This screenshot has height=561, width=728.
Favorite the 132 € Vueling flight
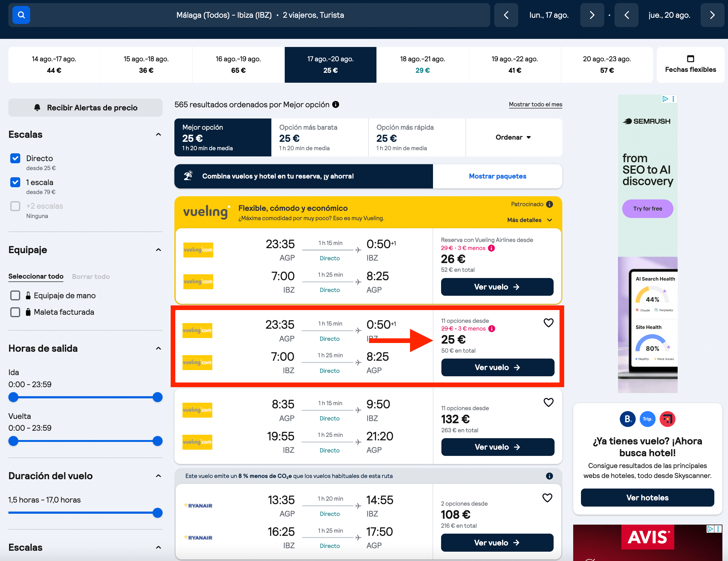point(548,402)
